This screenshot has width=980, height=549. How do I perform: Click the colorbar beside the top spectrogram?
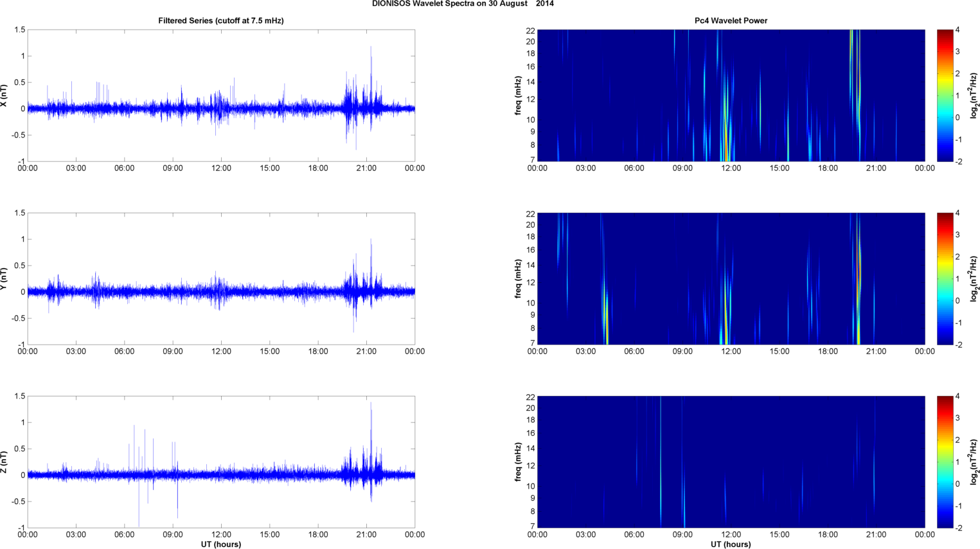945,96
